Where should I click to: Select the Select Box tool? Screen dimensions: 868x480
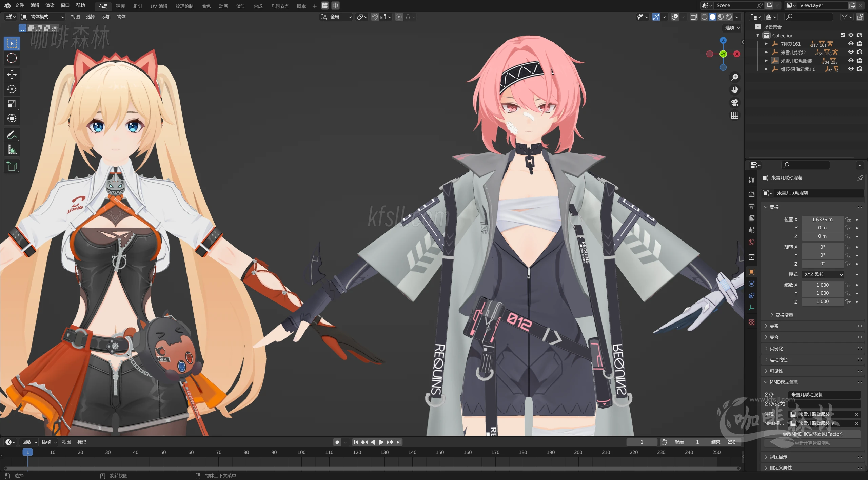pyautogui.click(x=12, y=43)
